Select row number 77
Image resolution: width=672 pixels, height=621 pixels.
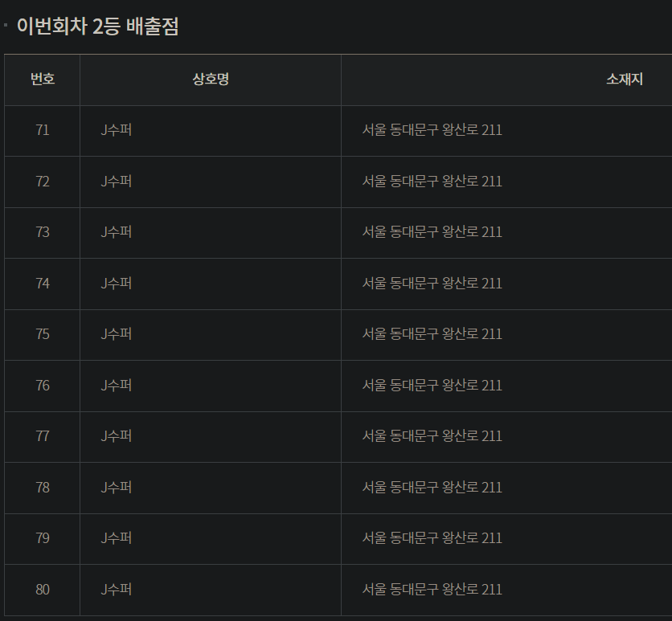point(43,436)
